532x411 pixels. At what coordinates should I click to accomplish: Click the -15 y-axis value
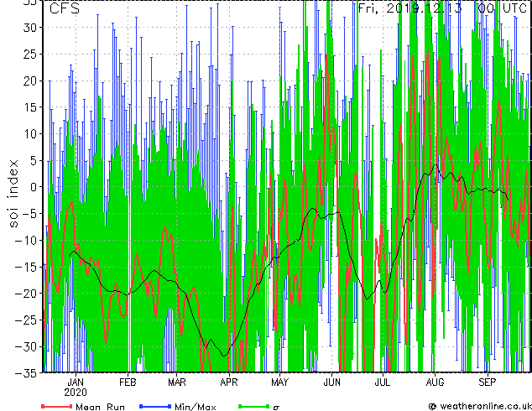click(x=26, y=267)
